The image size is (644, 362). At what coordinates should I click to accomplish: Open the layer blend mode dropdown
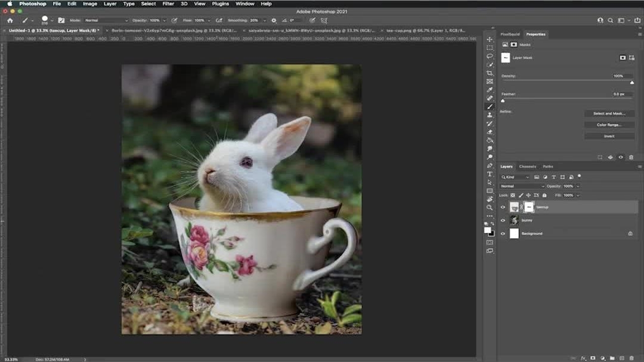click(521, 186)
